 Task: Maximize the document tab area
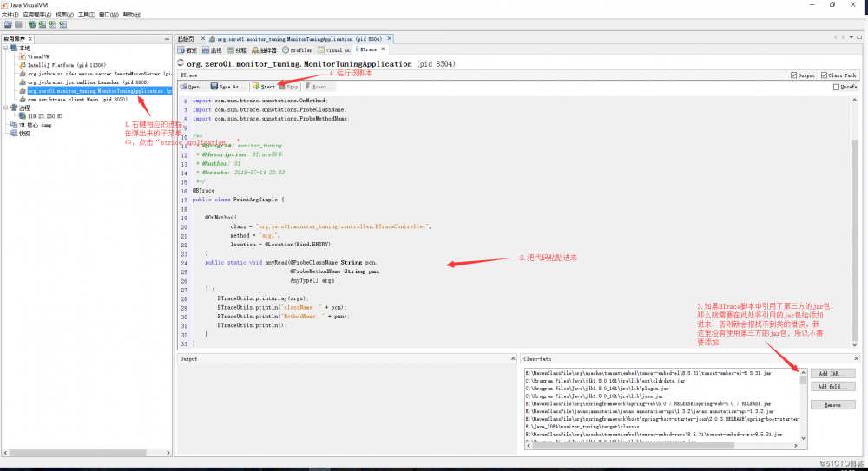(859, 37)
